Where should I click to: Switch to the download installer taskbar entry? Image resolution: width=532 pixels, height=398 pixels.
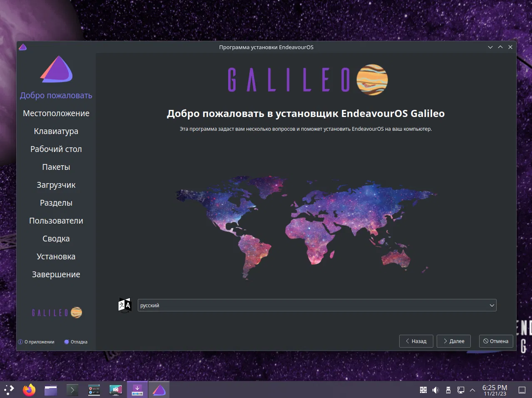point(137,390)
